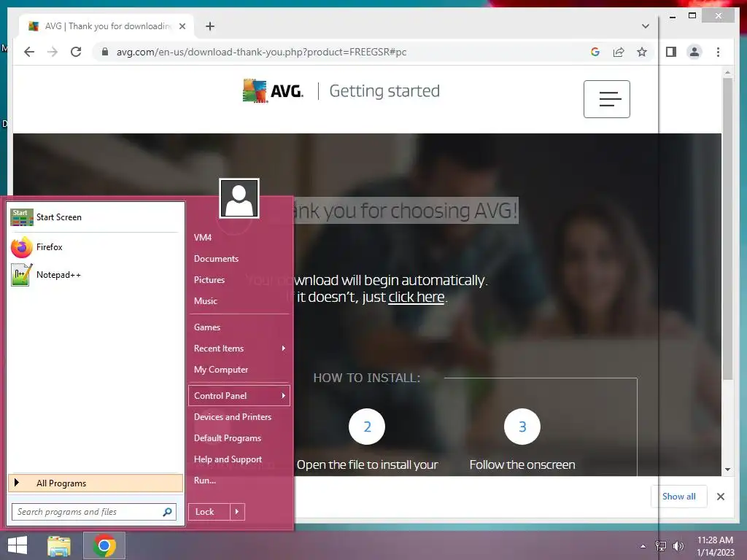
Task: Open VM4 user folder
Action: click(x=203, y=237)
